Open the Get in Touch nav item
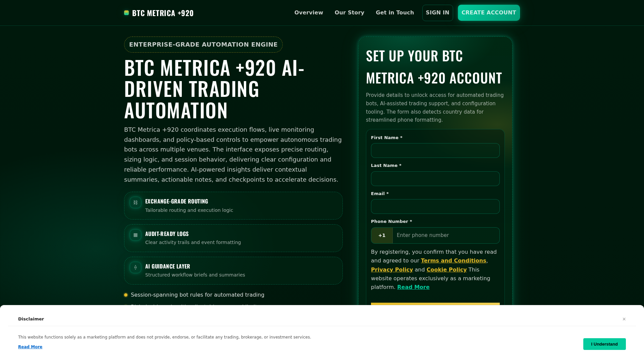Viewport: 644px width, 362px height. (x=395, y=13)
